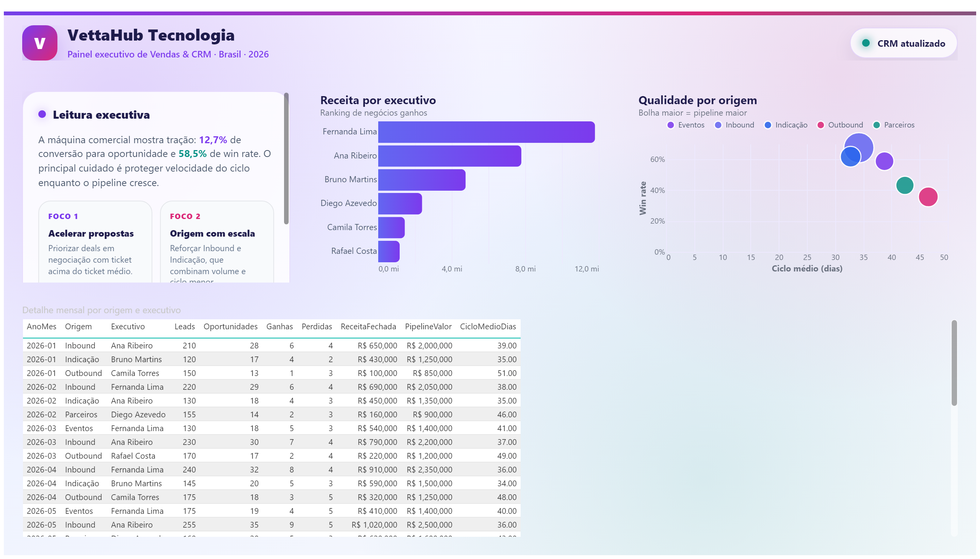Sort table by Leads column header
The width and height of the screenshot is (980, 559).
(185, 327)
